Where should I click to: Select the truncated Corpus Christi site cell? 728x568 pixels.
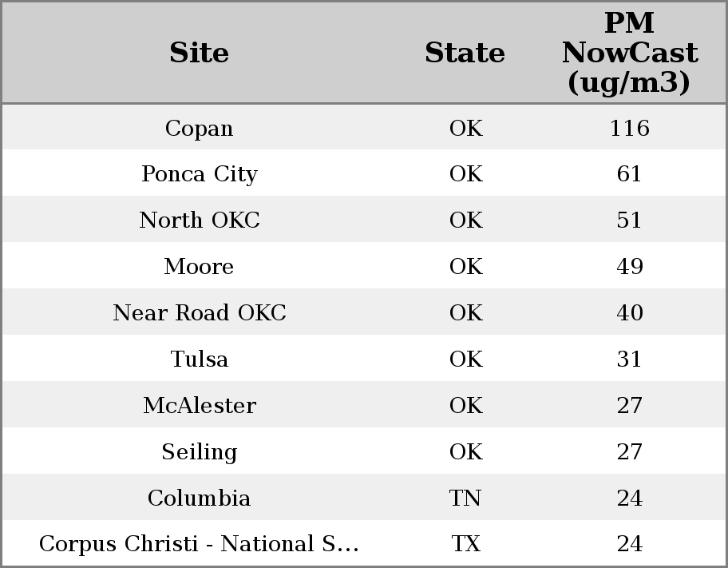(x=199, y=544)
